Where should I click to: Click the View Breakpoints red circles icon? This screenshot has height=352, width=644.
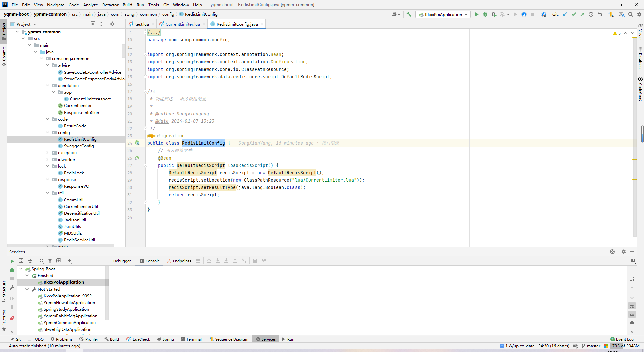pos(12,318)
